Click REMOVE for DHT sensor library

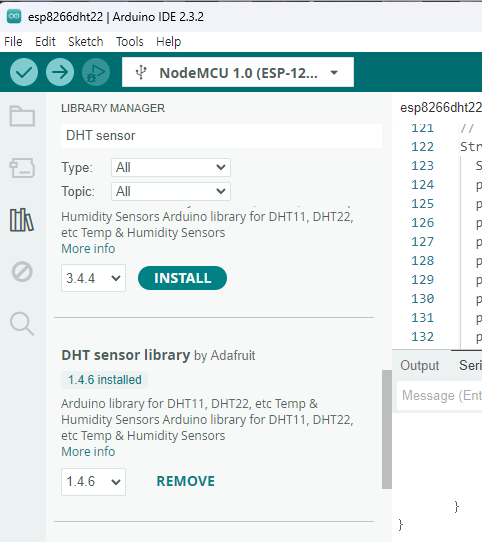point(186,481)
